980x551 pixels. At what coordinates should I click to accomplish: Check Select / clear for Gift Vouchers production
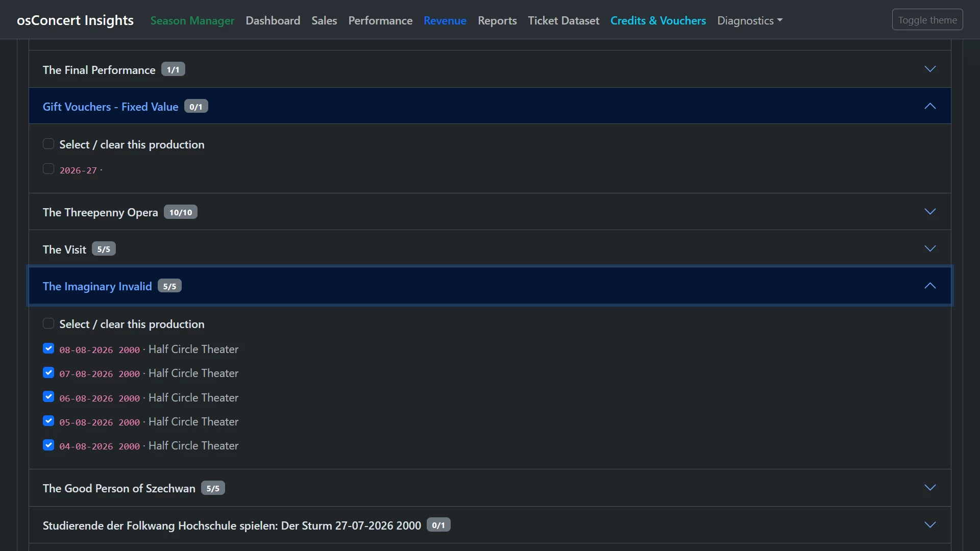[x=48, y=144]
